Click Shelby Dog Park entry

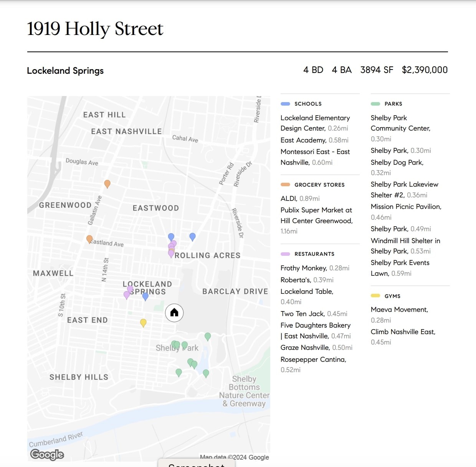coord(397,162)
